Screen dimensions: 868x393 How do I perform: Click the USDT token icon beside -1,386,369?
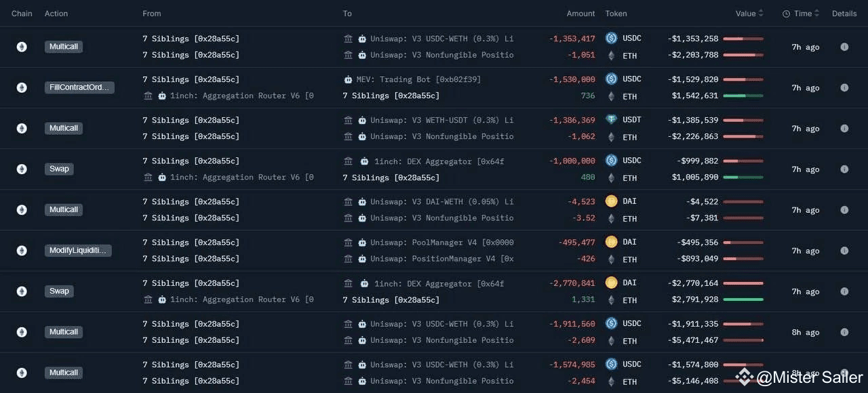click(x=611, y=120)
